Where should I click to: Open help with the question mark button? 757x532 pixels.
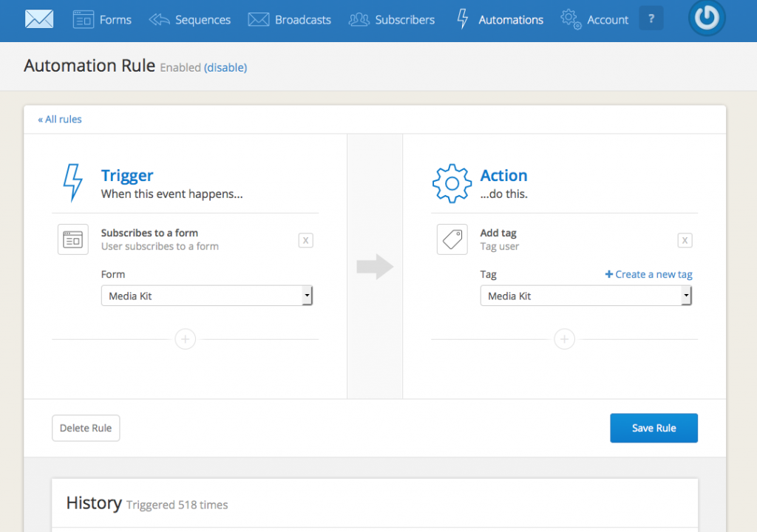[651, 18]
